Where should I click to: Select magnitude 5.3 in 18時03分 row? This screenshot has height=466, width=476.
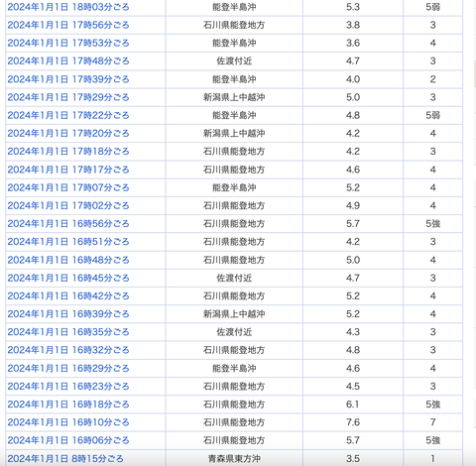(353, 7)
